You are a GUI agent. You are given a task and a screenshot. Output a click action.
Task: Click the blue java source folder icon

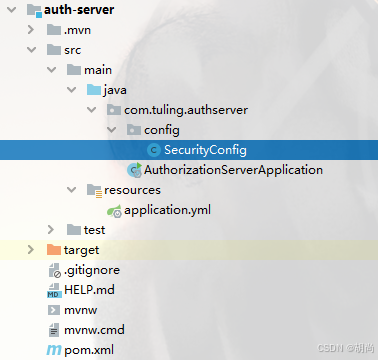(94, 90)
